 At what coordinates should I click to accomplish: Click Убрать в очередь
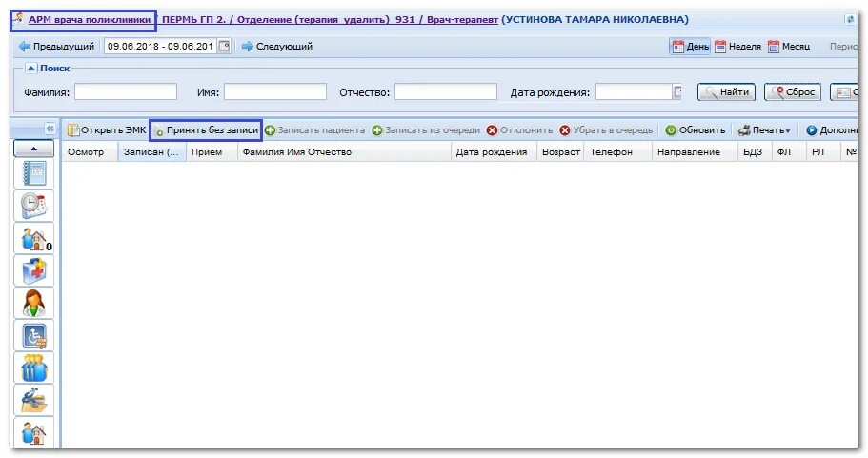click(606, 130)
